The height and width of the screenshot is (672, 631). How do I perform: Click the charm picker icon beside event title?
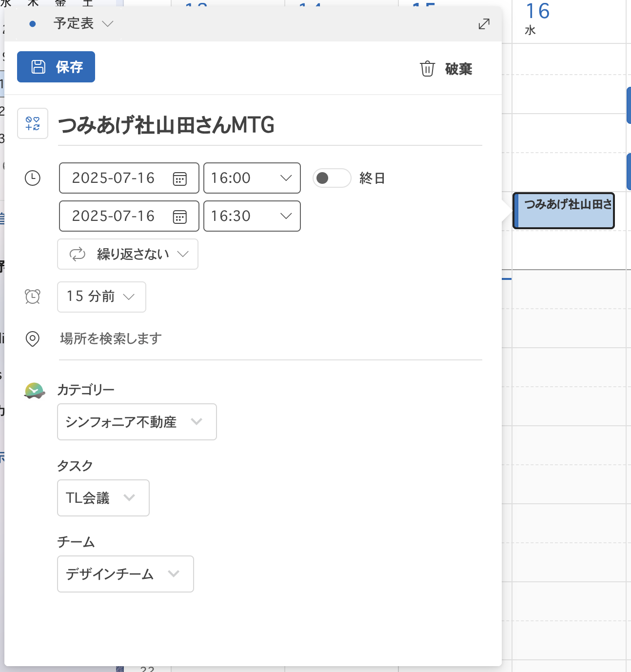tap(32, 123)
